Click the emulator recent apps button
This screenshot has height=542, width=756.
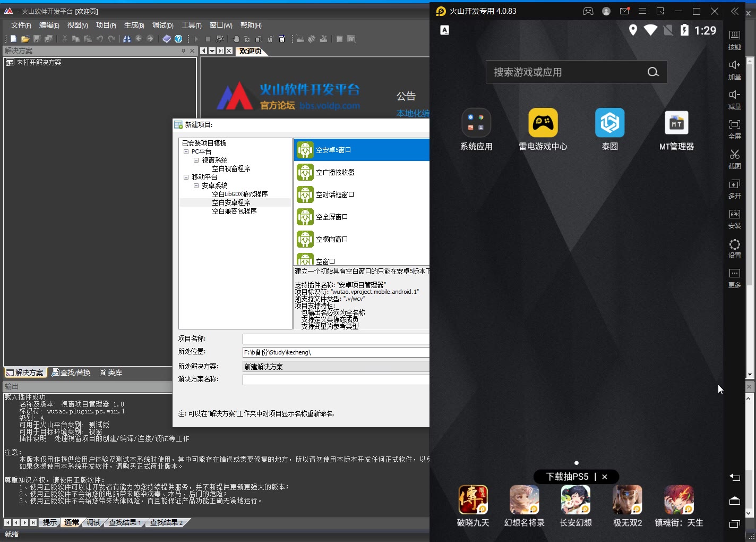point(735,524)
